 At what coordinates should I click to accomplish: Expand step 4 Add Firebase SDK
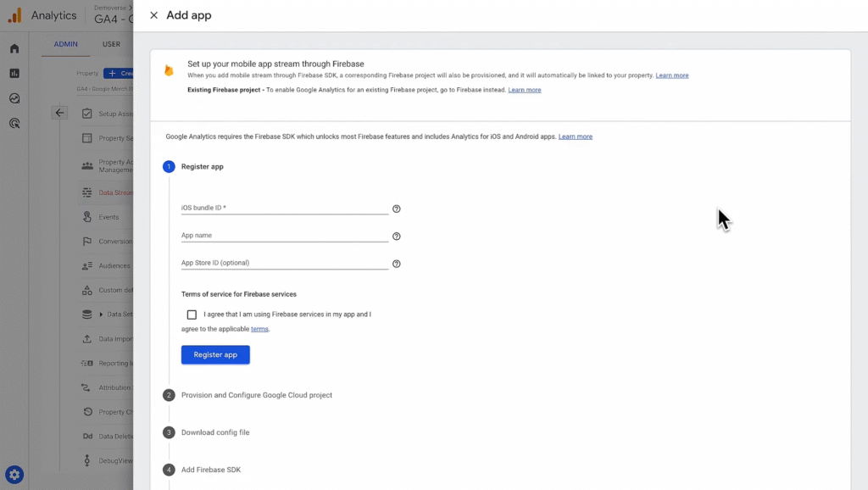point(211,470)
